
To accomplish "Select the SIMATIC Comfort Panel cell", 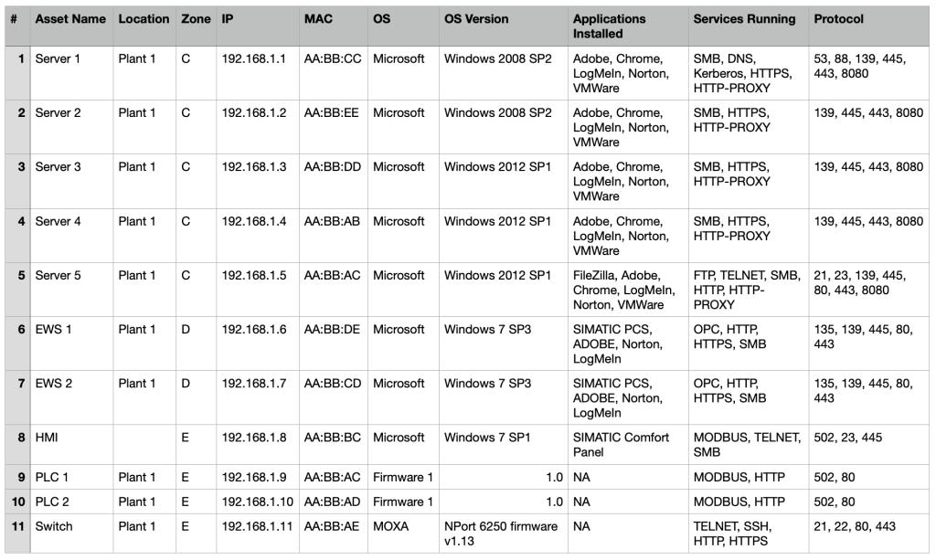I will (x=621, y=445).
